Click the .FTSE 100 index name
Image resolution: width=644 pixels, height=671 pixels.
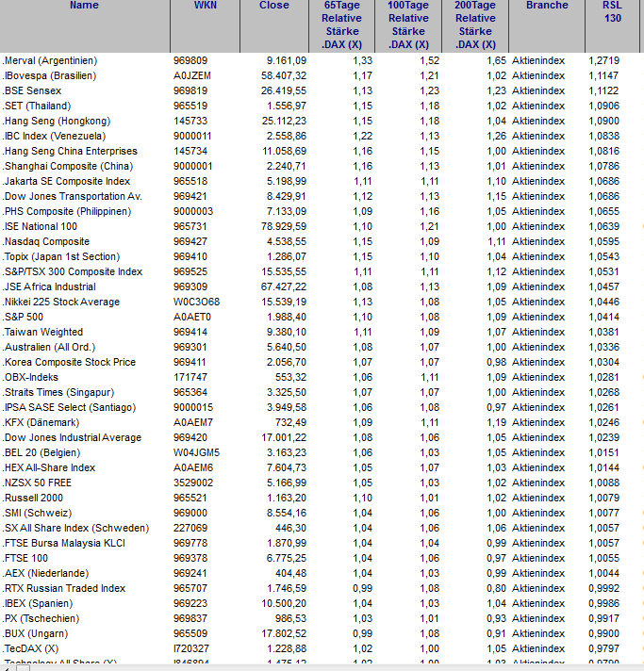pyautogui.click(x=29, y=558)
